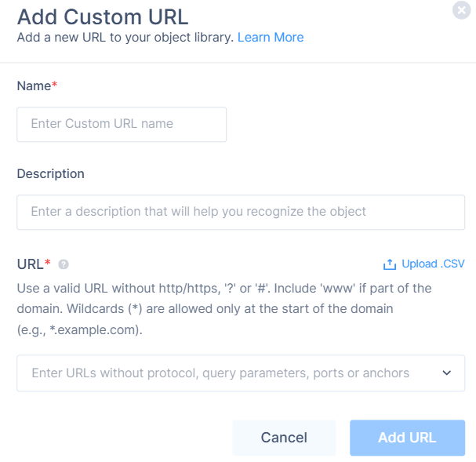This screenshot has height=462, width=476.
Task: Open the Learn More link
Action: click(271, 37)
